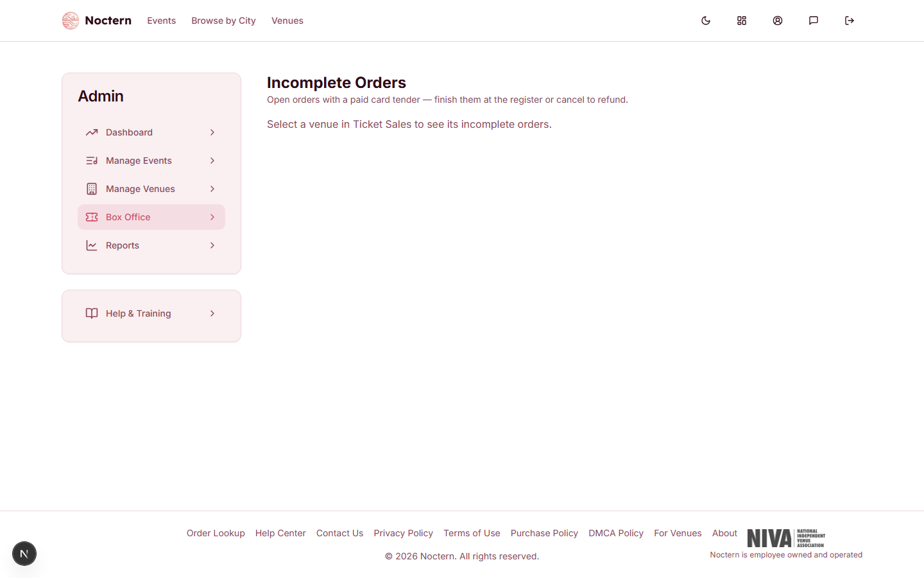
Task: Go to Noctern home via brand name
Action: coord(108,21)
